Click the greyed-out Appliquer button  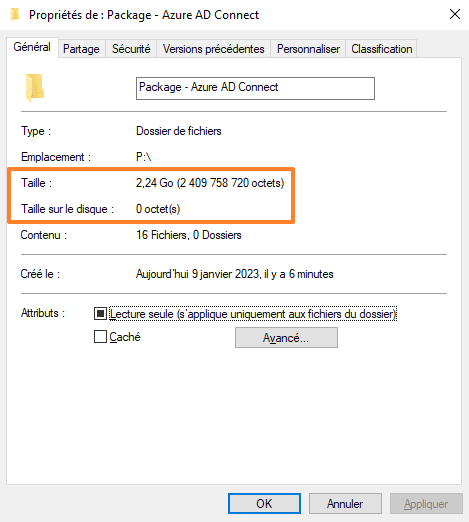pyautogui.click(x=426, y=503)
